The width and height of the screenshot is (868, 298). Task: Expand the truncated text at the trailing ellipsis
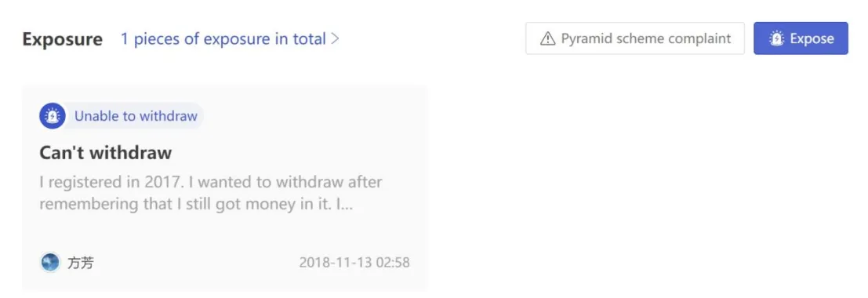pyautogui.click(x=347, y=205)
